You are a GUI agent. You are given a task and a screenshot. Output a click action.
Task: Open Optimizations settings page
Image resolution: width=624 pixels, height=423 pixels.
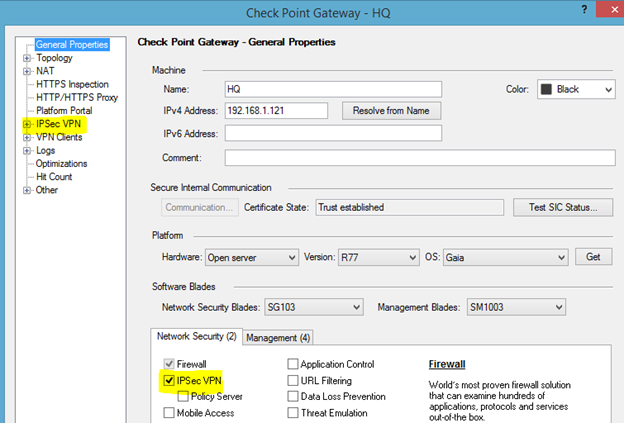61,164
